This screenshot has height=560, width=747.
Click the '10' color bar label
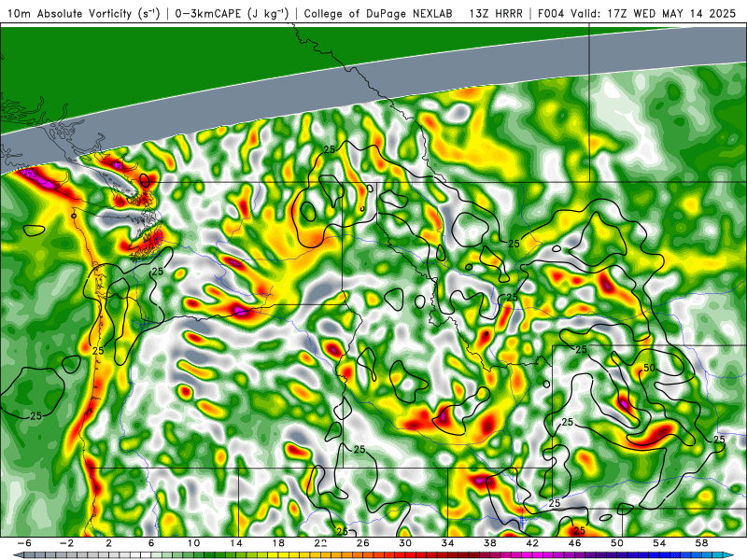point(193,543)
